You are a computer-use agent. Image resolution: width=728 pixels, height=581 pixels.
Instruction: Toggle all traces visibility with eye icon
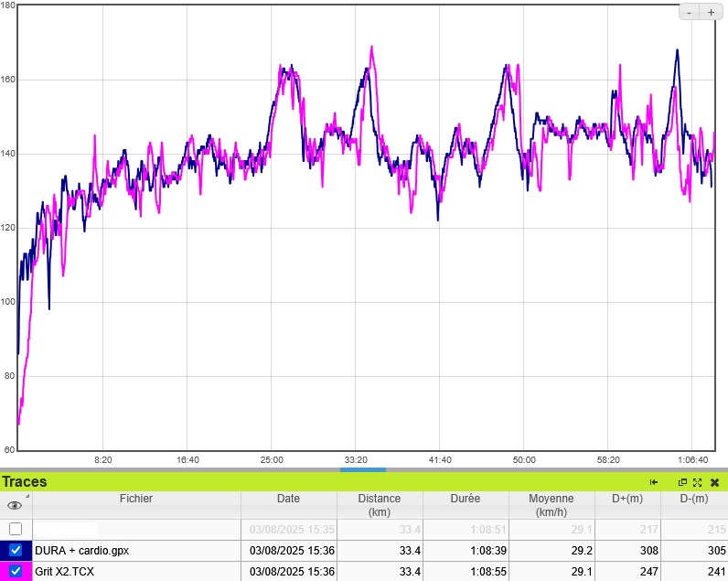pos(15,505)
